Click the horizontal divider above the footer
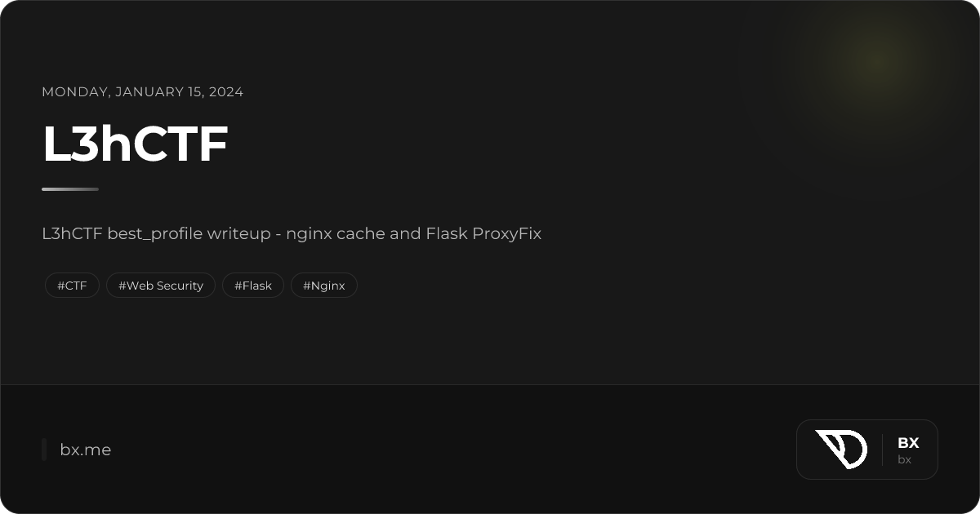 pos(490,384)
